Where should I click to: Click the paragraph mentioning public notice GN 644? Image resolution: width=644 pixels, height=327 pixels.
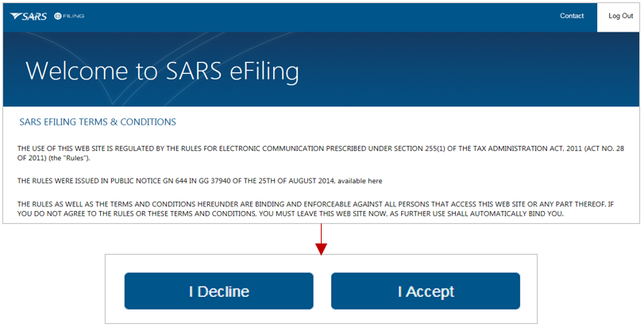click(x=199, y=181)
